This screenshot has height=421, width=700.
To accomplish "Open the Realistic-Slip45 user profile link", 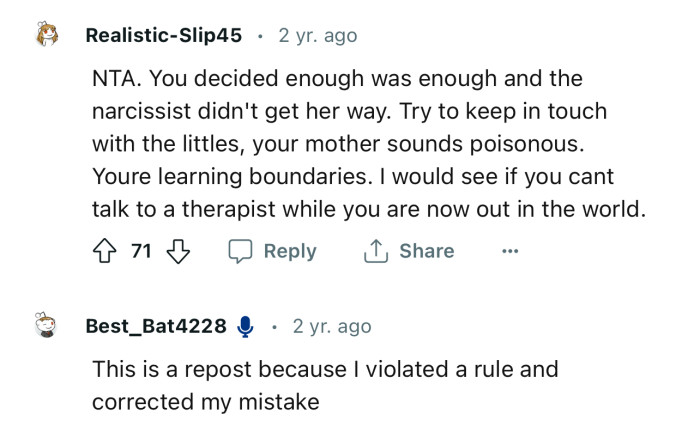I will click(x=163, y=36).
